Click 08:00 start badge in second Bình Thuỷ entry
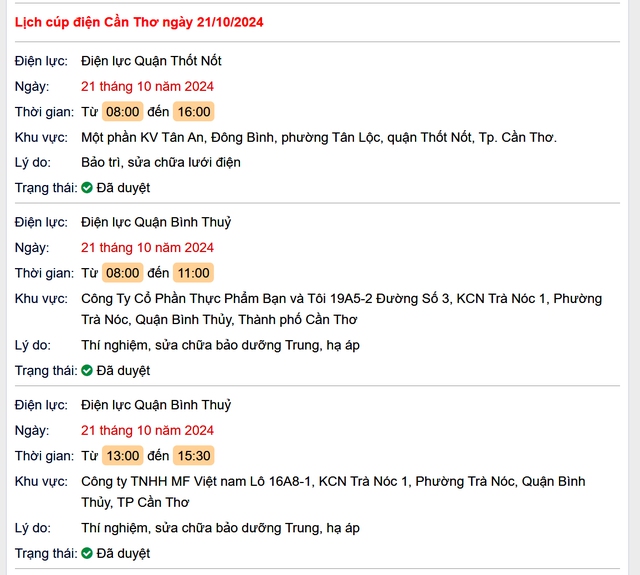 [122, 273]
